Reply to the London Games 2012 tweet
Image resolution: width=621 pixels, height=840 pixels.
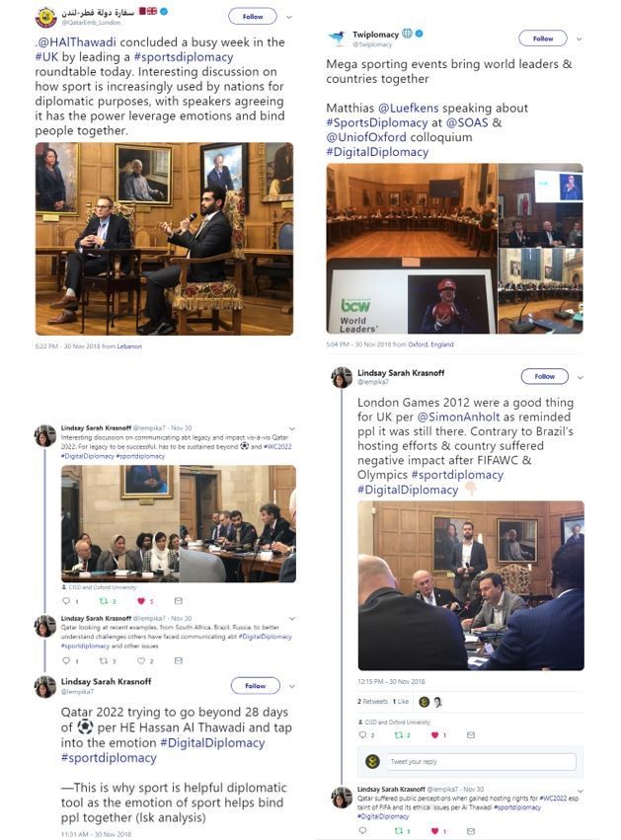[362, 735]
